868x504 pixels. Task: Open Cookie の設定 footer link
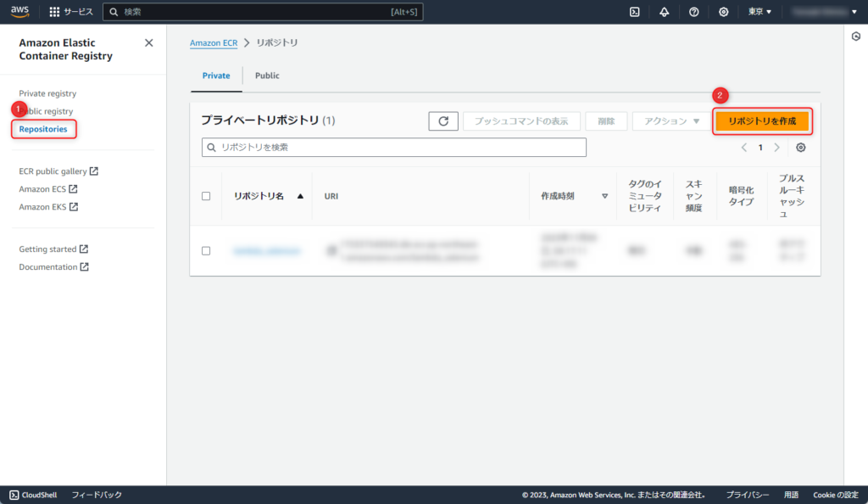click(x=835, y=495)
